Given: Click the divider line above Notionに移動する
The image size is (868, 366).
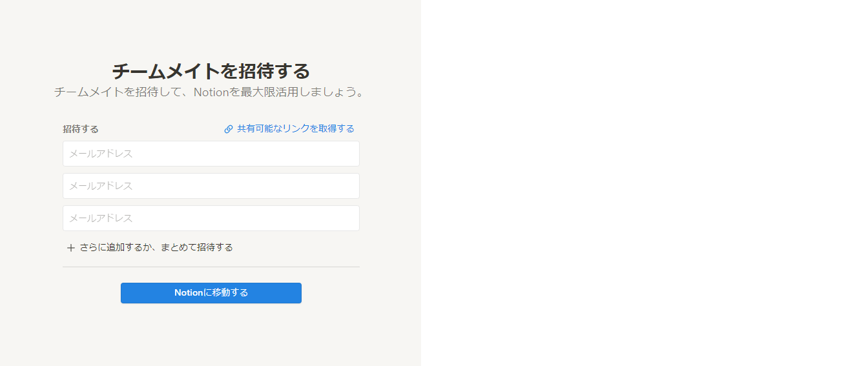Looking at the screenshot, I should [x=211, y=267].
